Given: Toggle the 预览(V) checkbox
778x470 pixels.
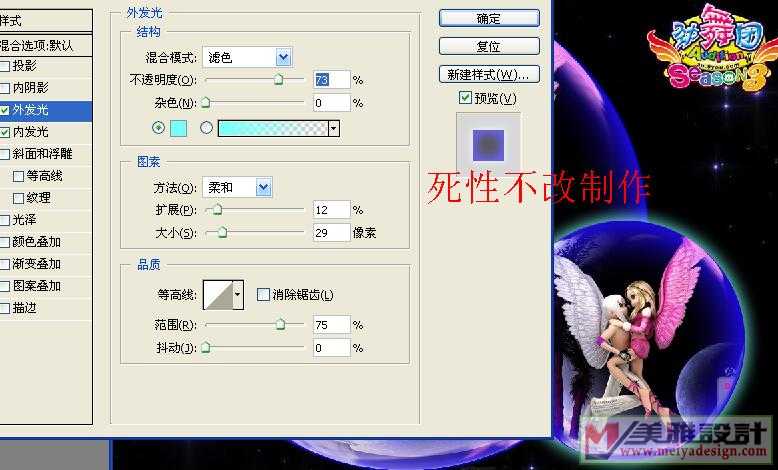Looking at the screenshot, I should (x=465, y=97).
